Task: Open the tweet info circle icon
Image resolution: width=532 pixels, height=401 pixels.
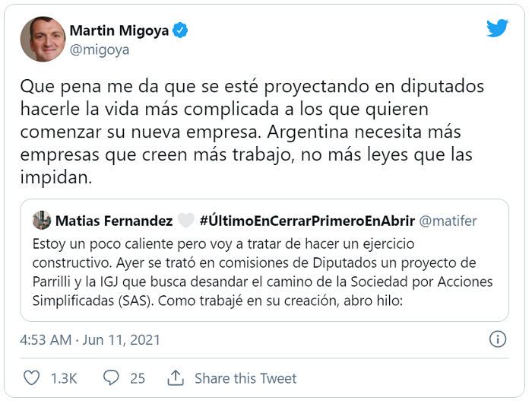Action: tap(498, 339)
